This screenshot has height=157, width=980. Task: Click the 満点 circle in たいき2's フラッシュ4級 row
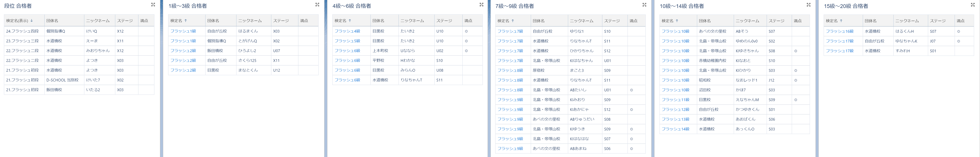click(466, 31)
